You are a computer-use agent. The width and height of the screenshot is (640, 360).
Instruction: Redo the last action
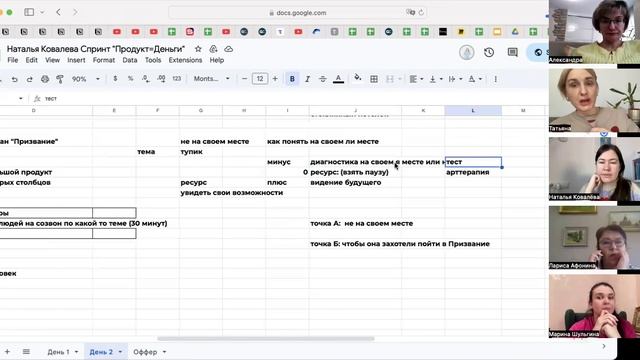pos(29,79)
